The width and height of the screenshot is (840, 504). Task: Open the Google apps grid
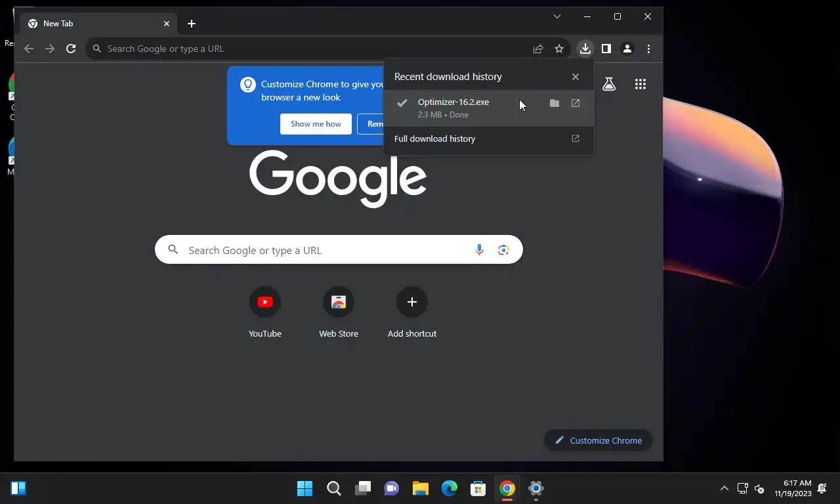[640, 84]
